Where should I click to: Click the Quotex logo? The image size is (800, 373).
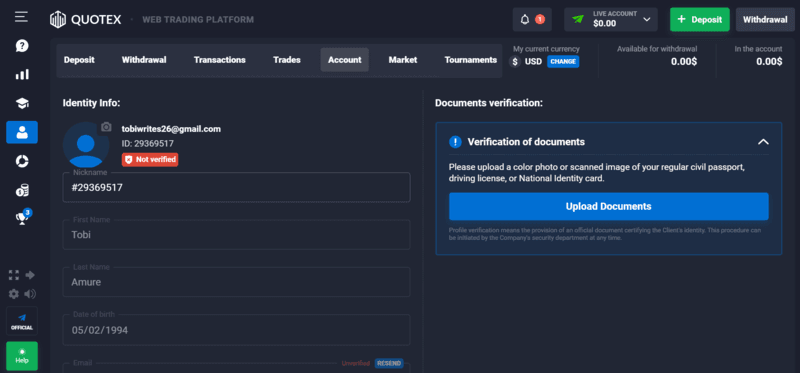(86, 20)
